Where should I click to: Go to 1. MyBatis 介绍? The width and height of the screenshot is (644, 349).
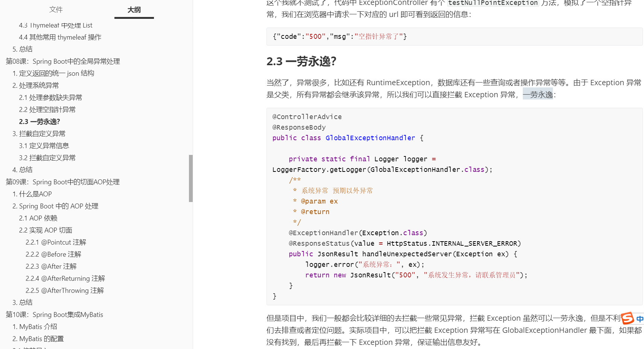[35, 327]
